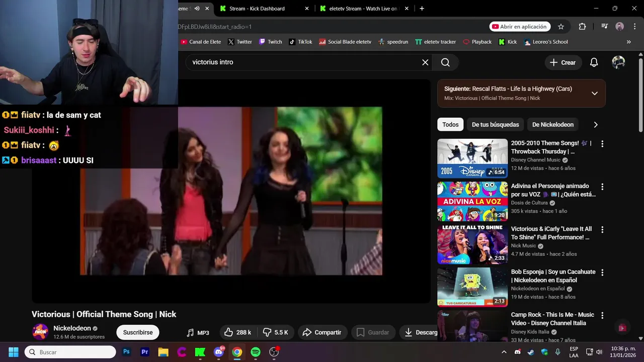644x362 pixels.
Task: Show more bookmarks with double chevron
Action: (628, 42)
